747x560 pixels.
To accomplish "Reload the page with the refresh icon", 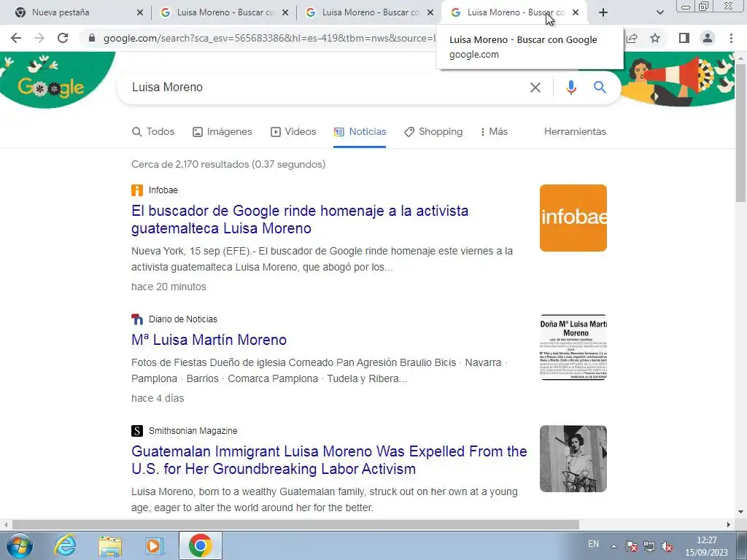I will (x=63, y=38).
